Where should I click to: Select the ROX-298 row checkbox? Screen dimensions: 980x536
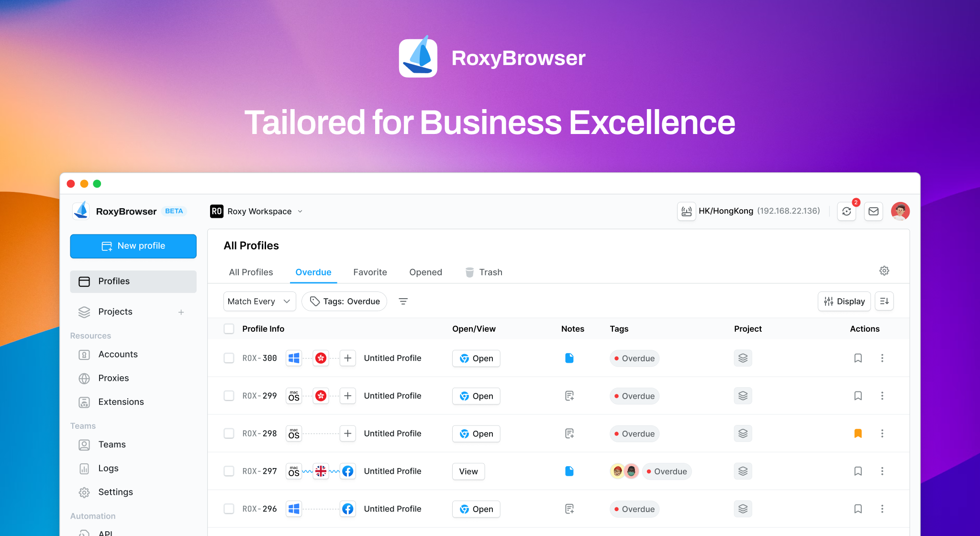[x=229, y=434]
